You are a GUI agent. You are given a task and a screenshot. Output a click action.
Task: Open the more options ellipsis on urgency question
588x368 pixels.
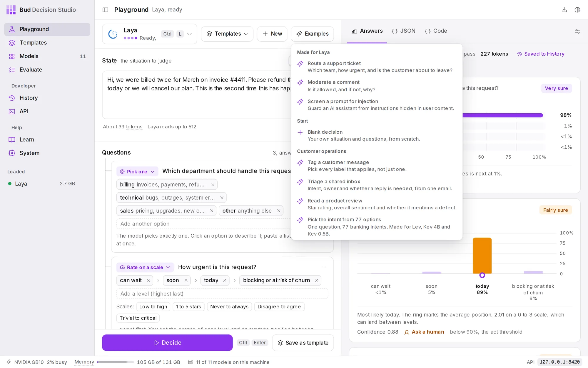(x=324, y=267)
